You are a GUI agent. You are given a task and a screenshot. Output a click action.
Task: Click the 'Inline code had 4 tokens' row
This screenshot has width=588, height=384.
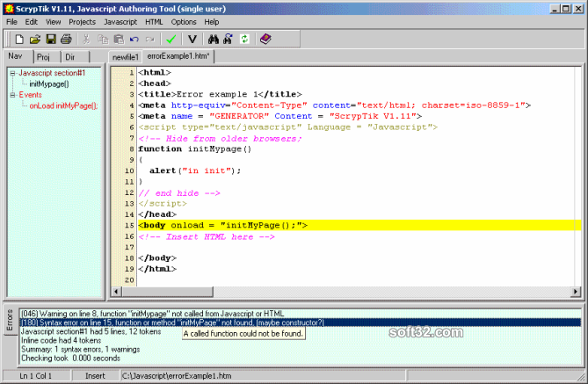click(62, 340)
